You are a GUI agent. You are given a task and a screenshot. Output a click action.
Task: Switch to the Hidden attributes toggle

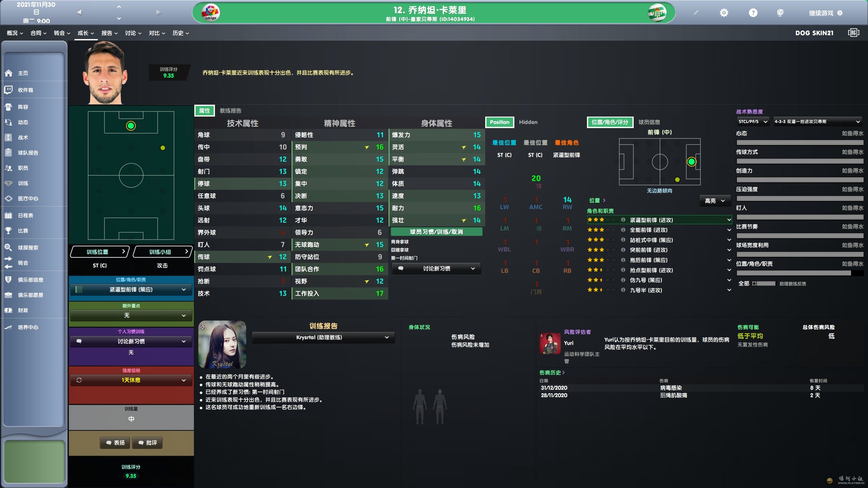pyautogui.click(x=528, y=122)
